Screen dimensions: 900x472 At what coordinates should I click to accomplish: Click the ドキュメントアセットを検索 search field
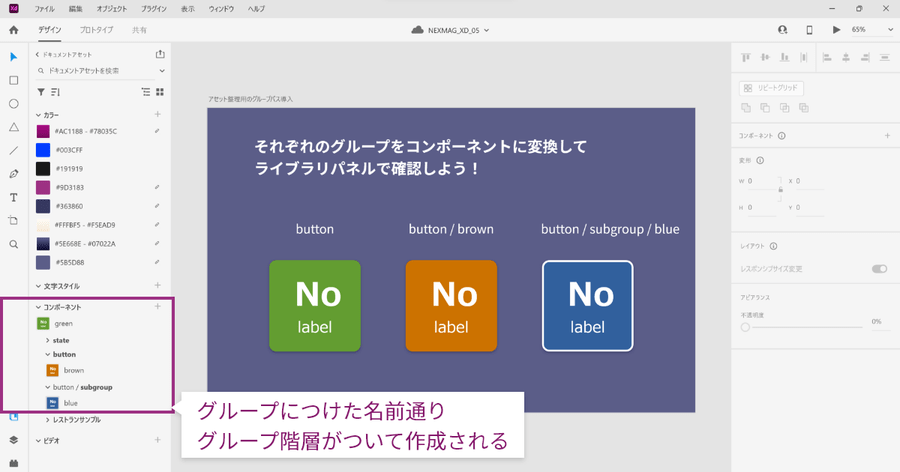[100, 71]
